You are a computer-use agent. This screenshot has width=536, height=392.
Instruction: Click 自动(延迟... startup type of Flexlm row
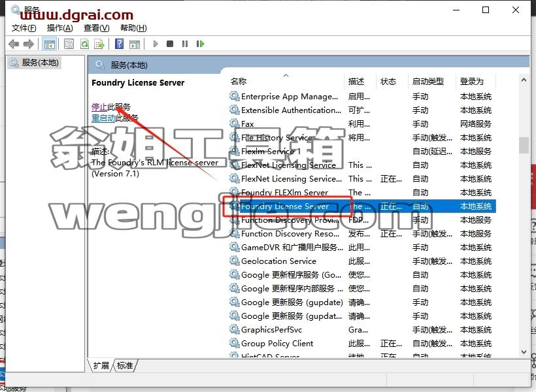pyautogui.click(x=432, y=151)
